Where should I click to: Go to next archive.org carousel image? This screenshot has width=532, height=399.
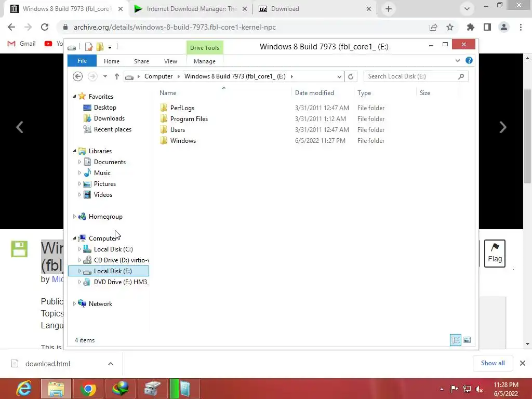503,127
